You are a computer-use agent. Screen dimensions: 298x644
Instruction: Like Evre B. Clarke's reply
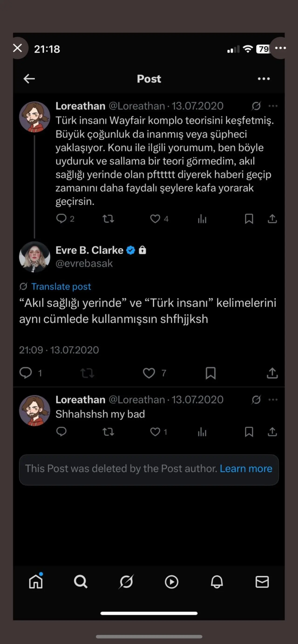(149, 373)
